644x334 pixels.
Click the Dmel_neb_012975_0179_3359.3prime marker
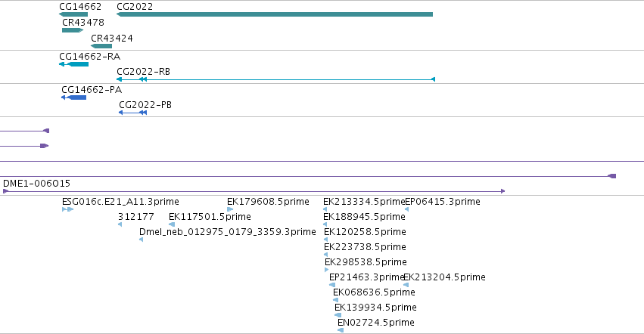click(x=141, y=240)
